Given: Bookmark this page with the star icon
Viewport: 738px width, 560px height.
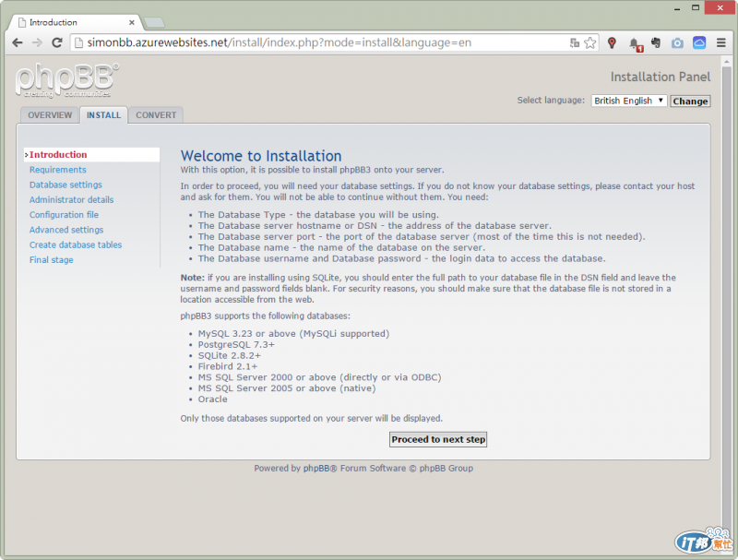Looking at the screenshot, I should pyautogui.click(x=589, y=42).
